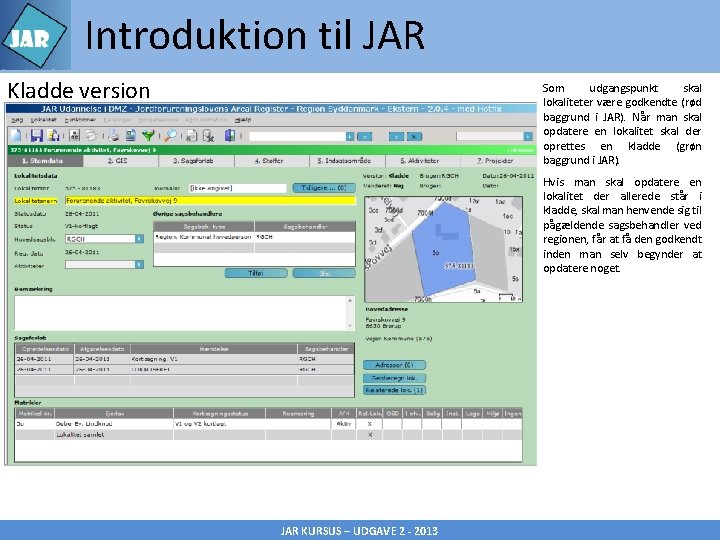Click the blue book icon in toolbar
The width and height of the screenshot is (720, 540).
pyautogui.click(x=230, y=135)
